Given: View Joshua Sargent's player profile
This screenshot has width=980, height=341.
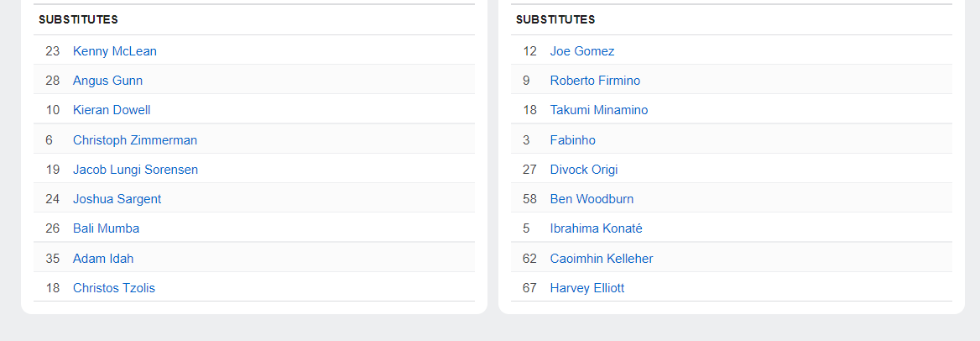Looking at the screenshot, I should coord(117,199).
